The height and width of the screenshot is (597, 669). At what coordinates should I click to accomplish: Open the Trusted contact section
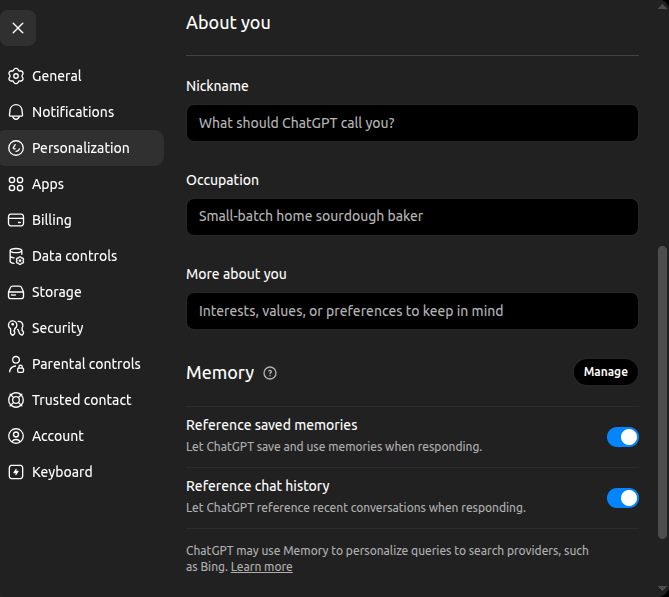(x=82, y=400)
